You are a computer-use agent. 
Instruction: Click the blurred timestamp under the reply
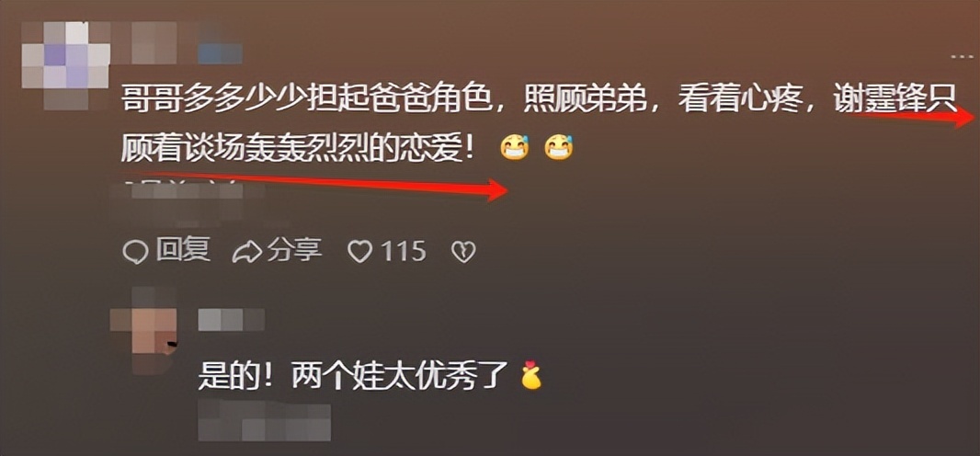tap(265, 421)
